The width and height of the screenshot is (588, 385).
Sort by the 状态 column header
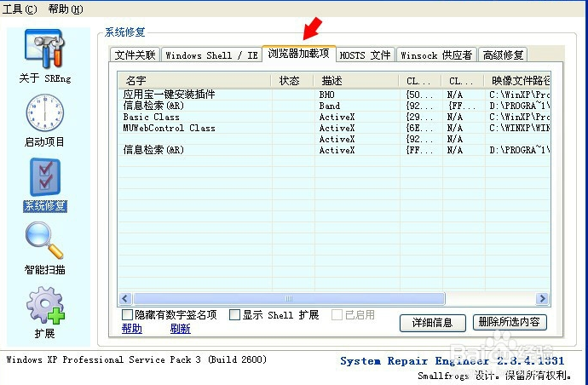(x=292, y=81)
